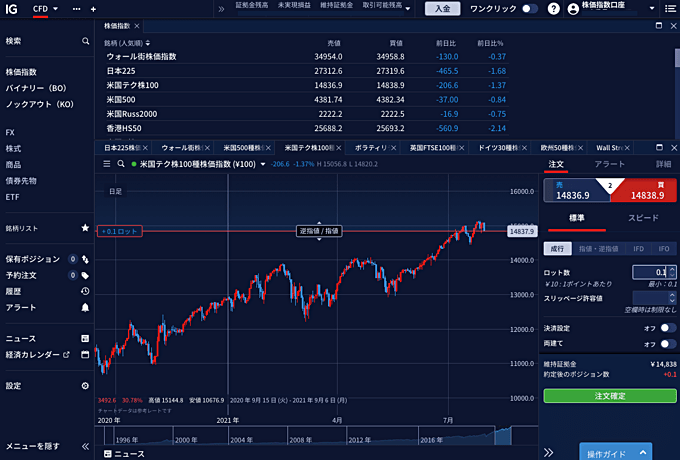
Task: Click the スリッページ許容値 input field
Action: pyautogui.click(x=650, y=298)
